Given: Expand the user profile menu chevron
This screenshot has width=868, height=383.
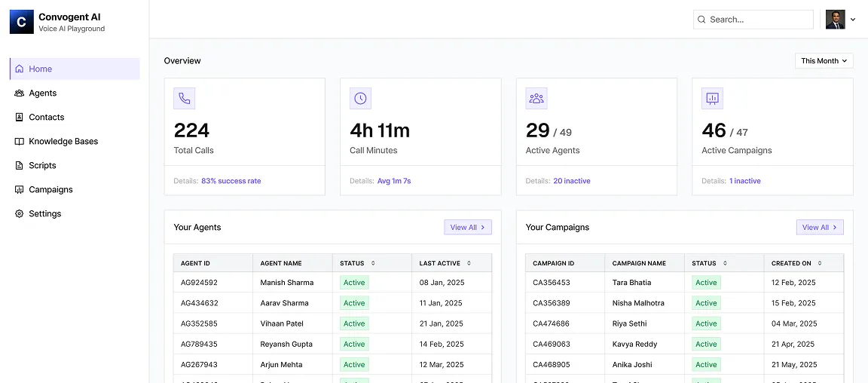Looking at the screenshot, I should 853,20.
